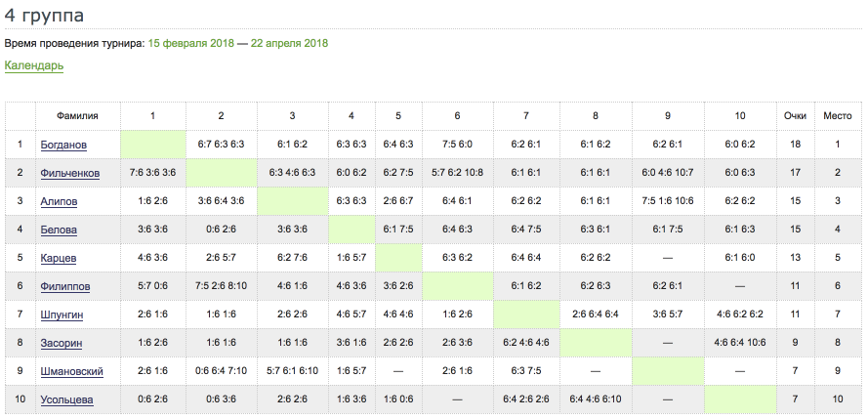Click the Место column header

tap(837, 115)
